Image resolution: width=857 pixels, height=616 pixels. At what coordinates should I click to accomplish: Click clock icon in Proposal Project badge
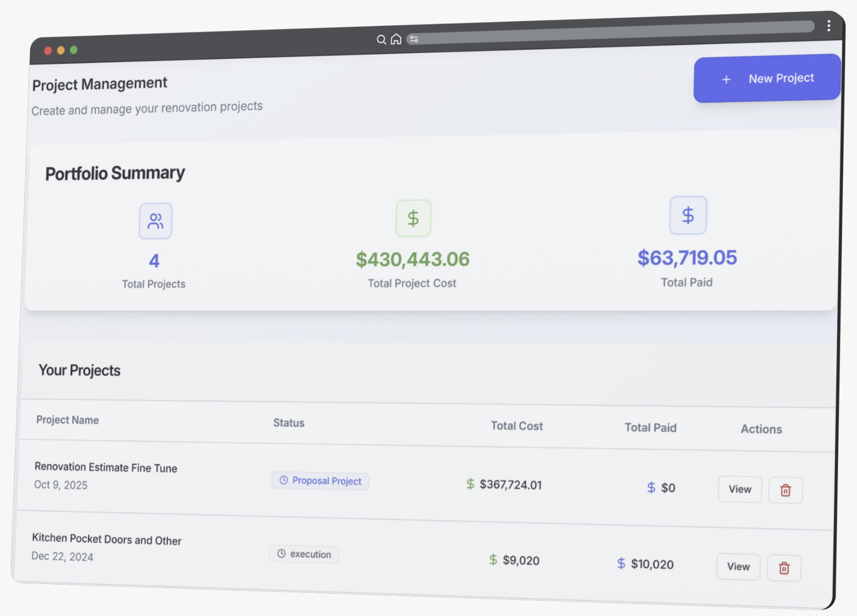(x=283, y=480)
